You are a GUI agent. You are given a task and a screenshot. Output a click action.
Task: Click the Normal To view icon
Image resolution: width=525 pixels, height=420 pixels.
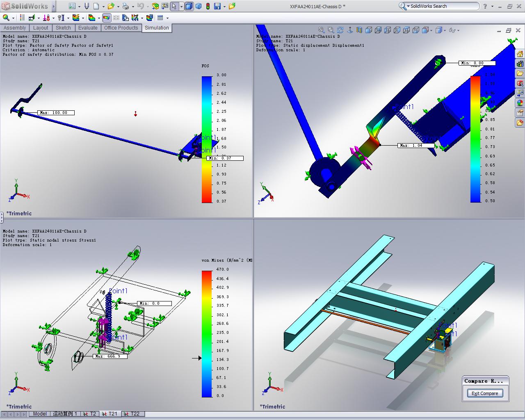click(x=350, y=30)
